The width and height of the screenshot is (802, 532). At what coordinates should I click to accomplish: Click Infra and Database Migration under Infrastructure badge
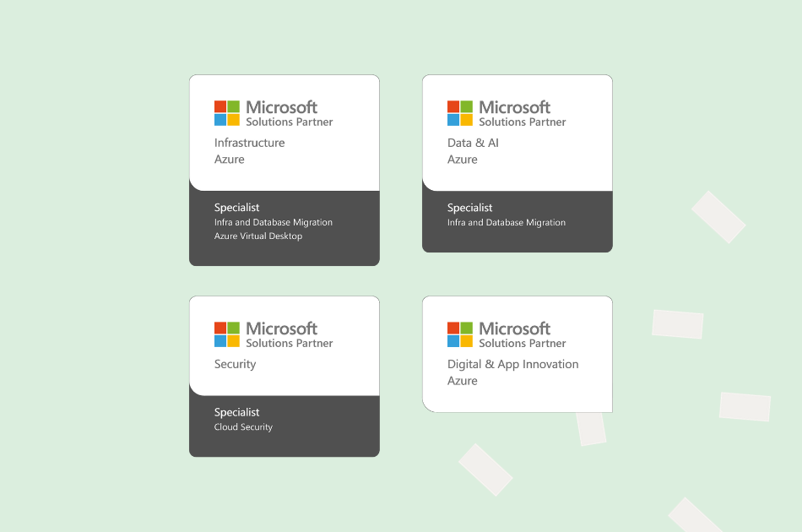coord(273,222)
